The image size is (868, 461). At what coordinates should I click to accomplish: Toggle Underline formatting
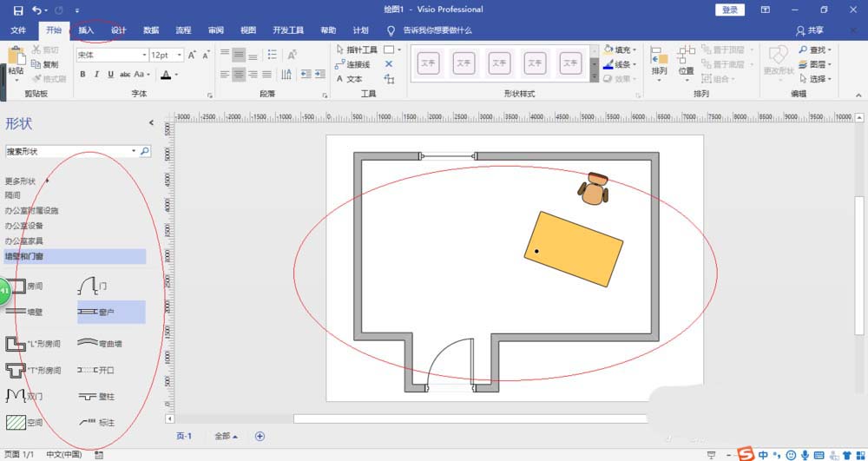click(111, 74)
